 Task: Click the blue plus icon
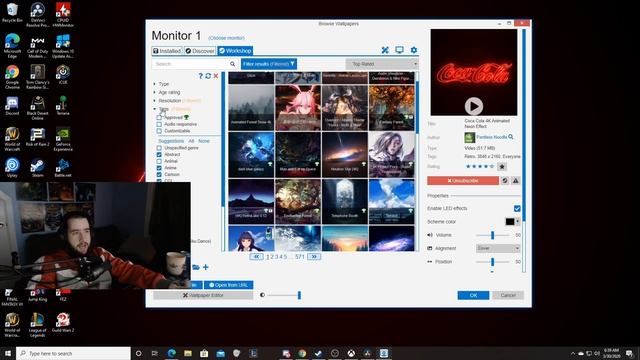[206, 267]
